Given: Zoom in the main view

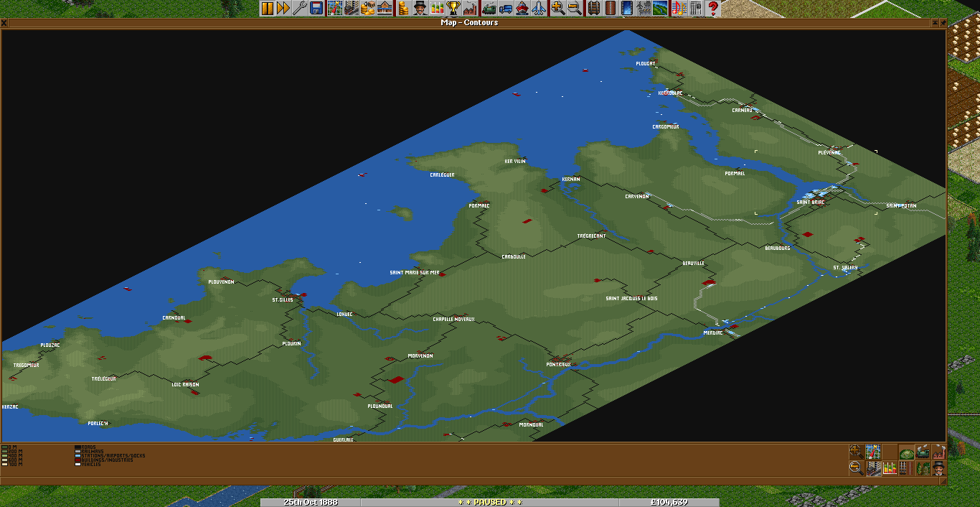Looking at the screenshot, I should click(x=557, y=8).
